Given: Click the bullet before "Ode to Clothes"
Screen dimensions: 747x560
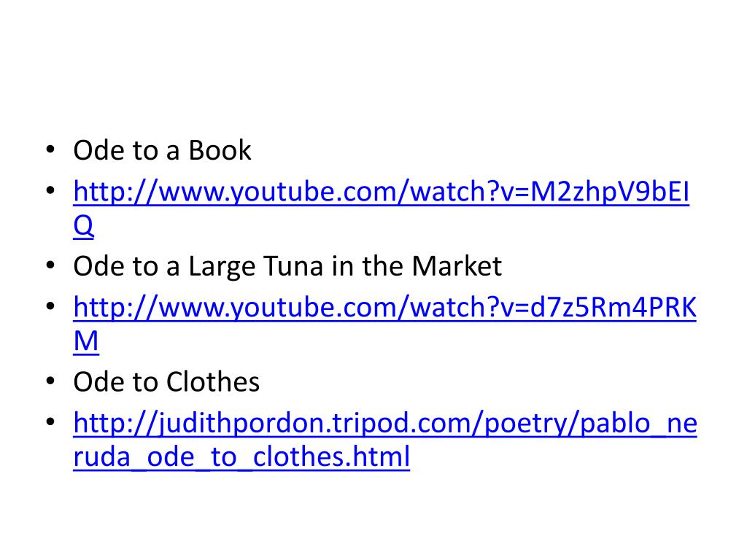Looking at the screenshot, I should coord(50,381).
